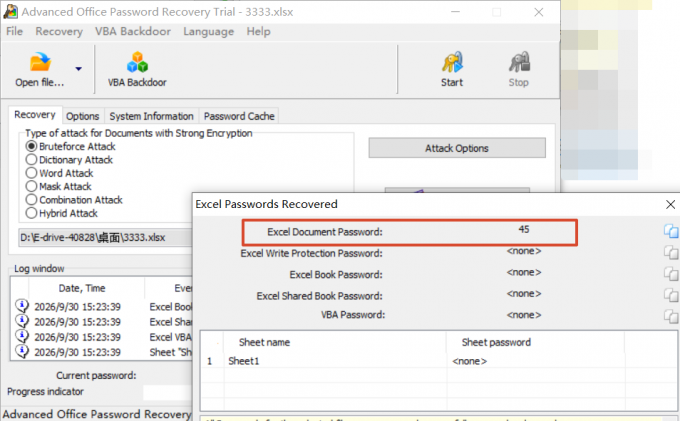Click the Attack Options button
Image resolution: width=680 pixels, height=421 pixels.
coord(457,148)
